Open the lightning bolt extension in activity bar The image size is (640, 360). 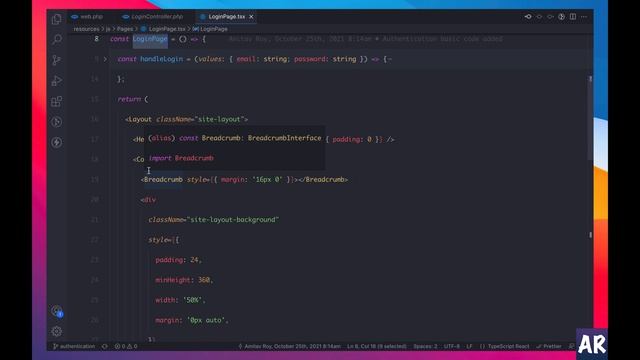point(57,142)
